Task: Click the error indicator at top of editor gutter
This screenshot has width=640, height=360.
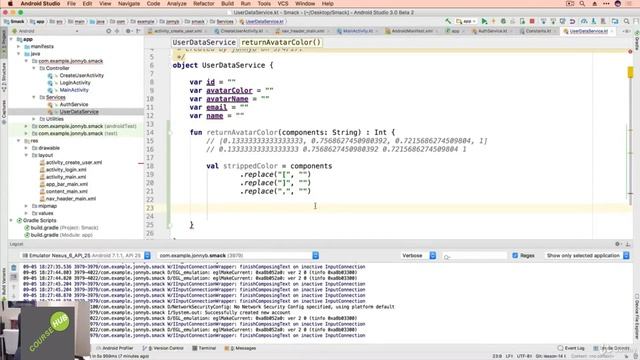Action: pos(630,52)
